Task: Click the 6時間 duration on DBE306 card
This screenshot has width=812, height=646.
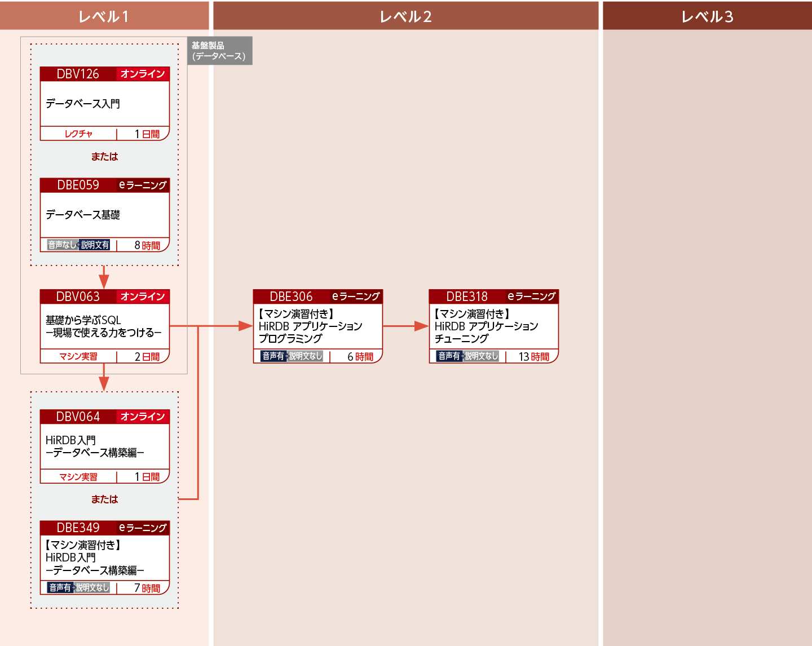Action: 360,356
